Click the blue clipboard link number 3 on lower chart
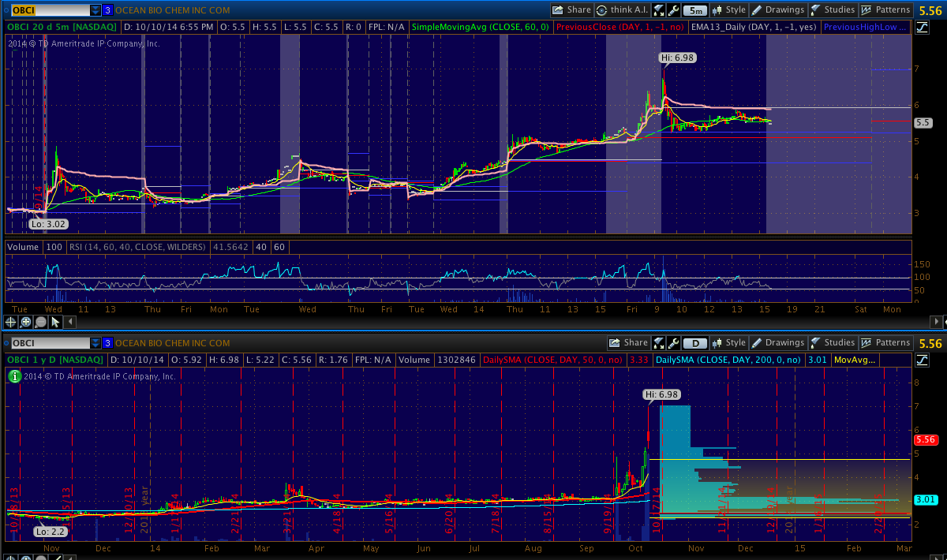 click(107, 343)
